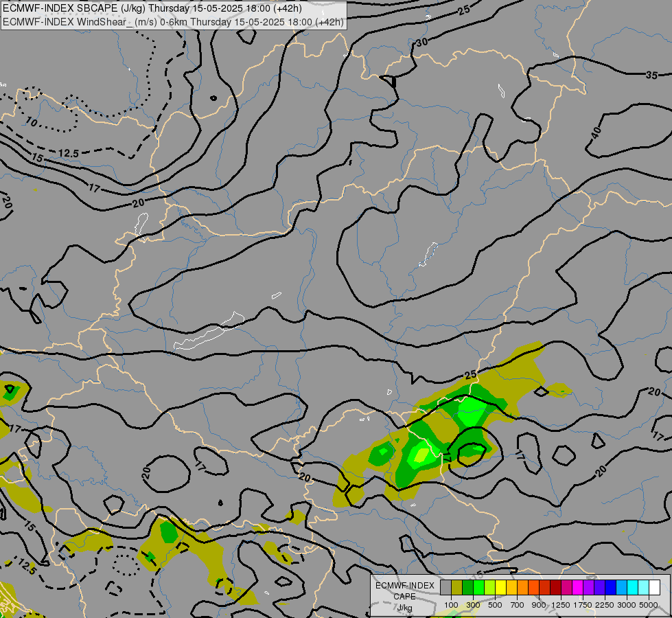Screen dimensions: 672x618
Task: Click the J/kg unit label in the legend box
Action: (x=404, y=608)
